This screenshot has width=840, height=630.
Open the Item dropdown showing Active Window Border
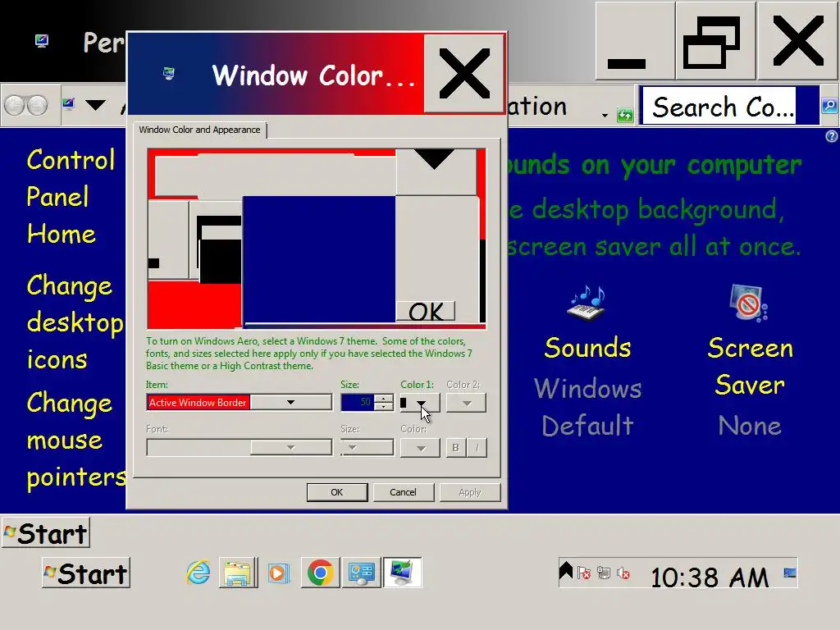(x=239, y=402)
